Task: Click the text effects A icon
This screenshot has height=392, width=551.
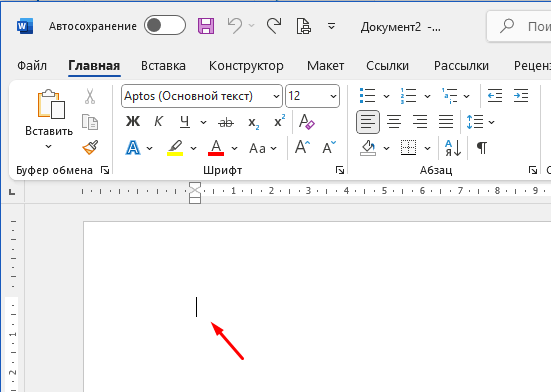Action: pyautogui.click(x=133, y=148)
